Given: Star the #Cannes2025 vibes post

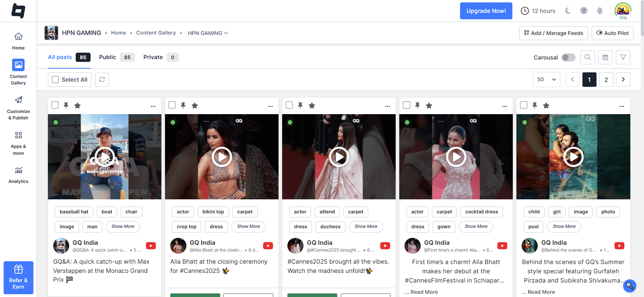Looking at the screenshot, I should [x=312, y=105].
